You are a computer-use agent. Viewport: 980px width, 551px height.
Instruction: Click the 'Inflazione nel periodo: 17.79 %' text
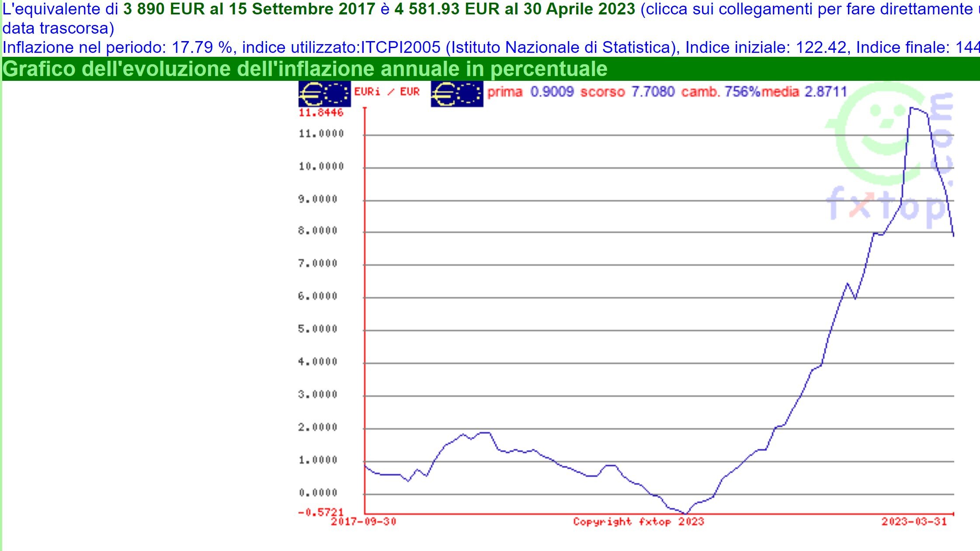tap(118, 47)
